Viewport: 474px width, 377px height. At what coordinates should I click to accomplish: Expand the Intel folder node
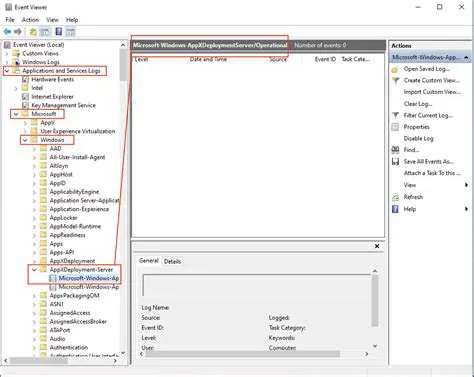tap(16, 88)
